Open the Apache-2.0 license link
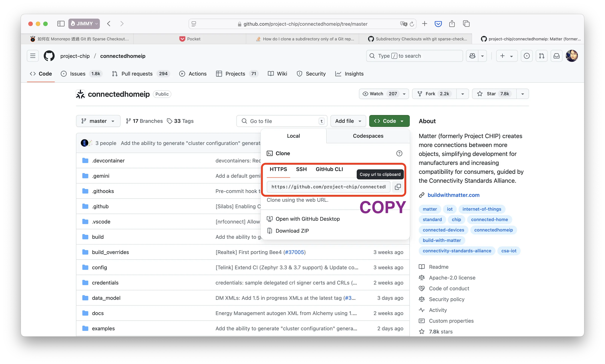Screen dimensions: 605x364 pyautogui.click(x=452, y=278)
